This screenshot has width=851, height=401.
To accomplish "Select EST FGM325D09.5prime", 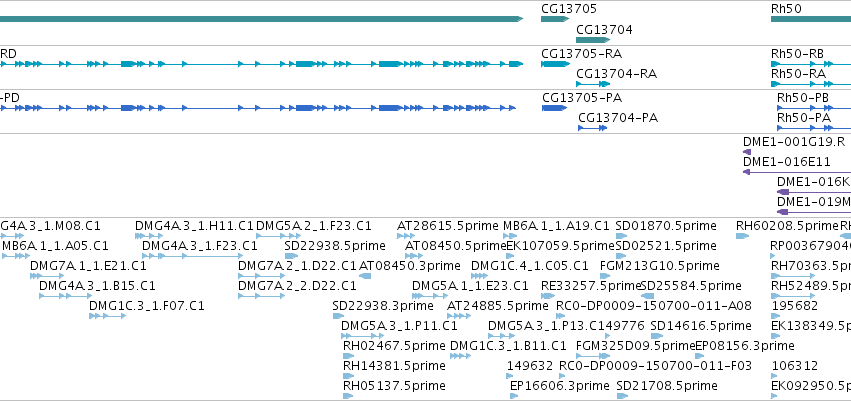I will point(593,357).
